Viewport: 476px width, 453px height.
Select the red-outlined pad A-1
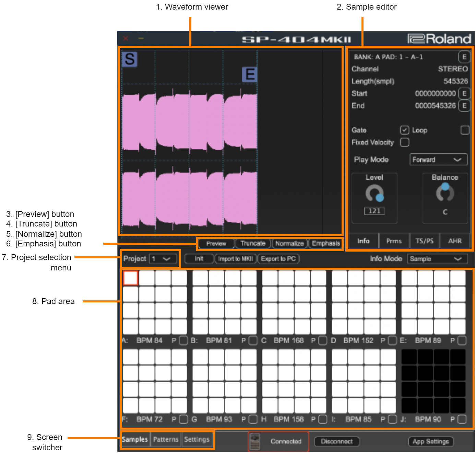click(x=130, y=278)
